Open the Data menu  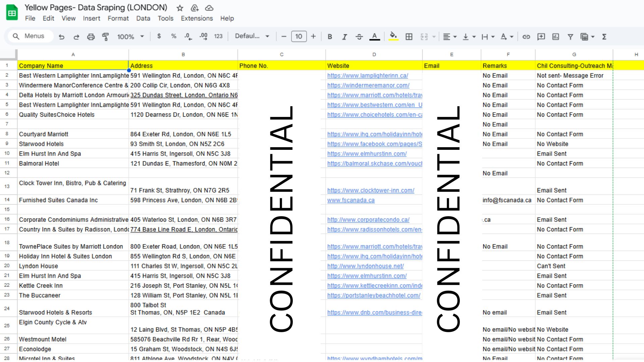click(x=143, y=18)
